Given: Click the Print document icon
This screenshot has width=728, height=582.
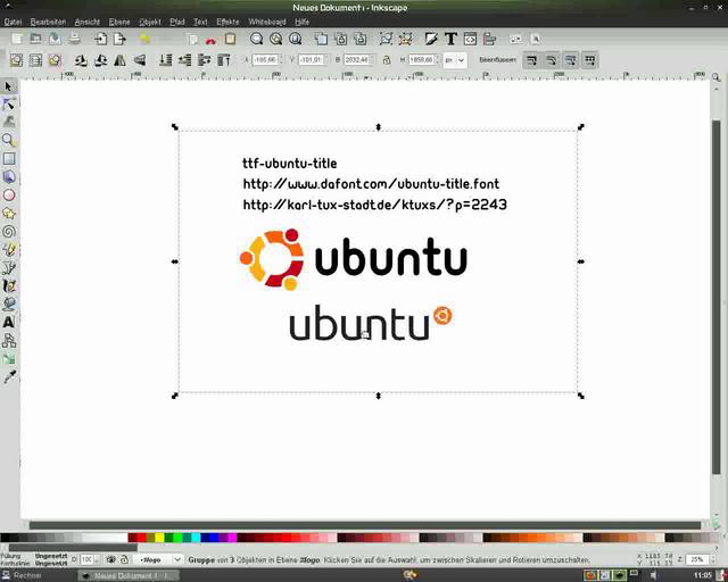Looking at the screenshot, I should [x=74, y=39].
